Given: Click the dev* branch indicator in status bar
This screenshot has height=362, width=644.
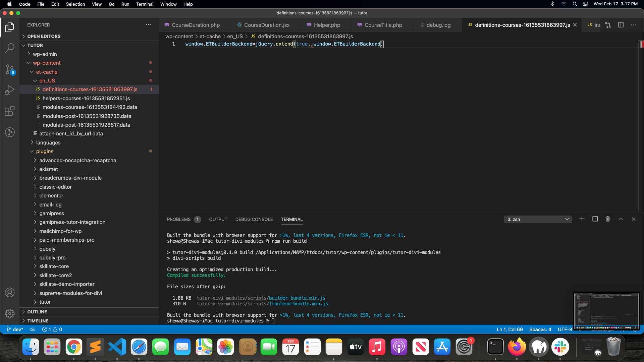Looking at the screenshot, I should pyautogui.click(x=15, y=329).
